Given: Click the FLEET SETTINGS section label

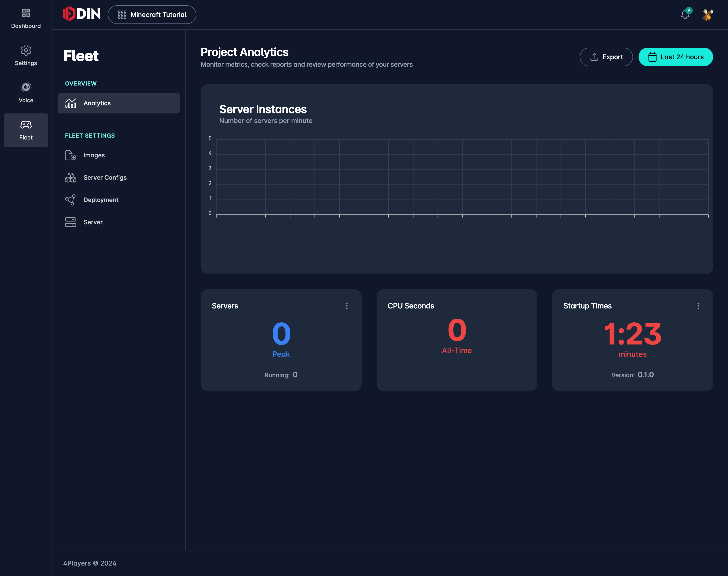Looking at the screenshot, I should point(90,136).
